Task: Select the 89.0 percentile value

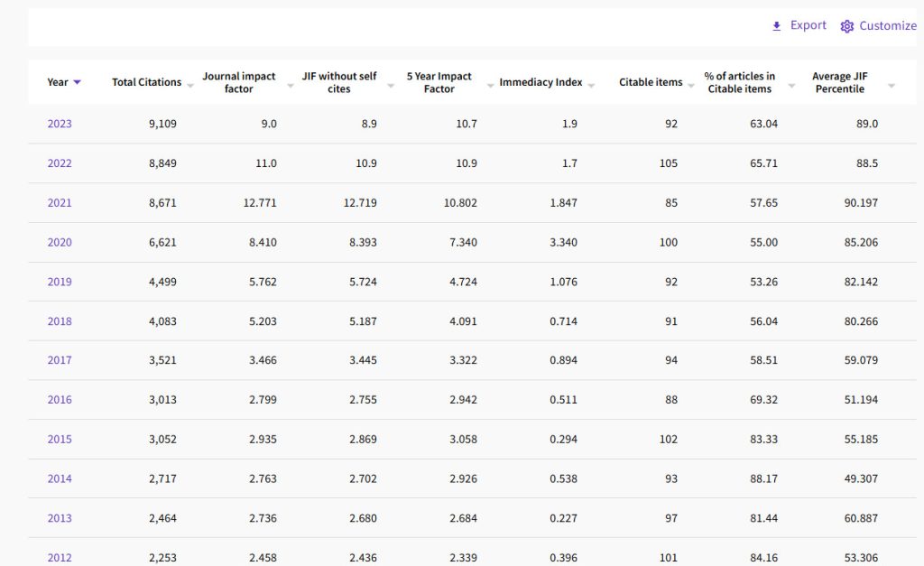Action: click(x=867, y=124)
